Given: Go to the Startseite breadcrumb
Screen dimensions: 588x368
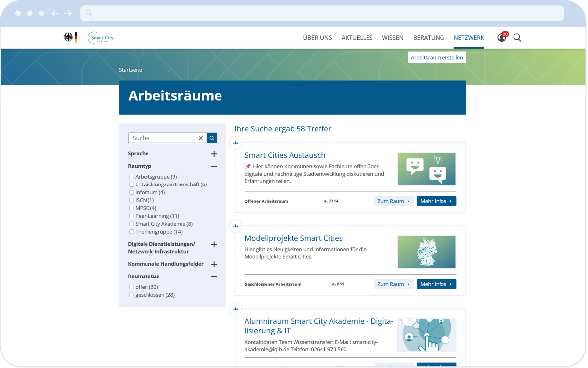Looking at the screenshot, I should coord(130,70).
